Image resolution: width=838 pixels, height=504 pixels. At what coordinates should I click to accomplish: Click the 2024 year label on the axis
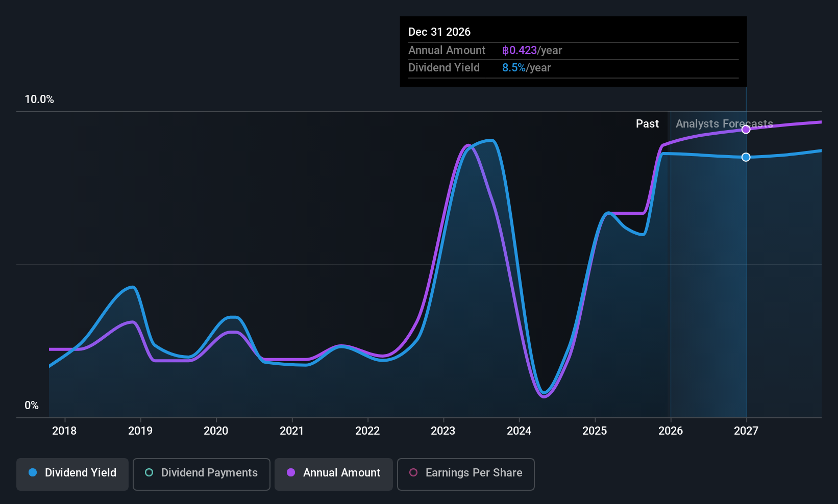coord(519,431)
